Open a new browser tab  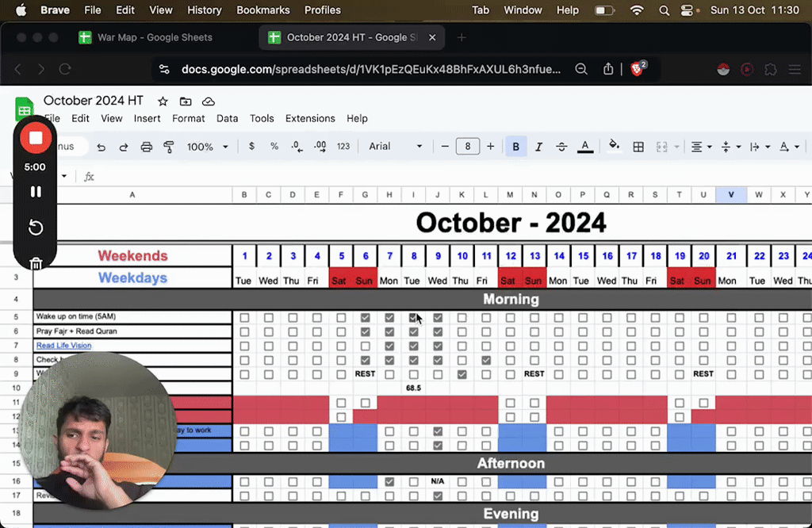[x=462, y=37]
